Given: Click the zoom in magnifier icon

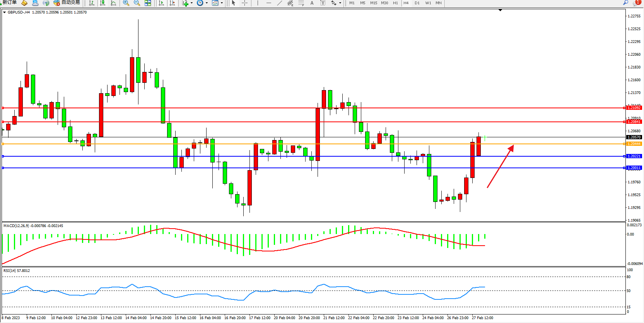Looking at the screenshot, I should click(x=126, y=3).
